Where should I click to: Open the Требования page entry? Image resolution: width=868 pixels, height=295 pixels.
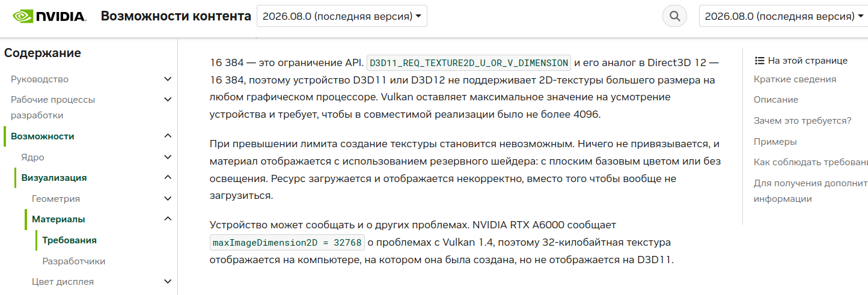click(69, 240)
